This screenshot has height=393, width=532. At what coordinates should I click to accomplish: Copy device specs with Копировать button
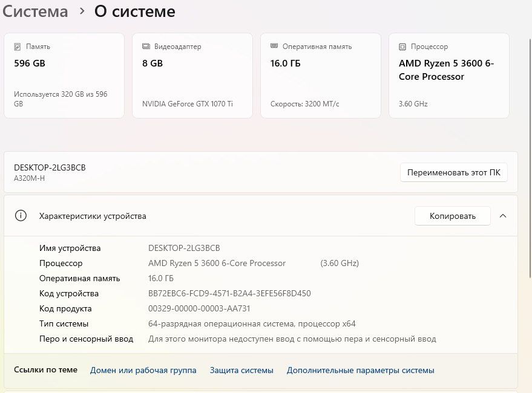[453, 216]
